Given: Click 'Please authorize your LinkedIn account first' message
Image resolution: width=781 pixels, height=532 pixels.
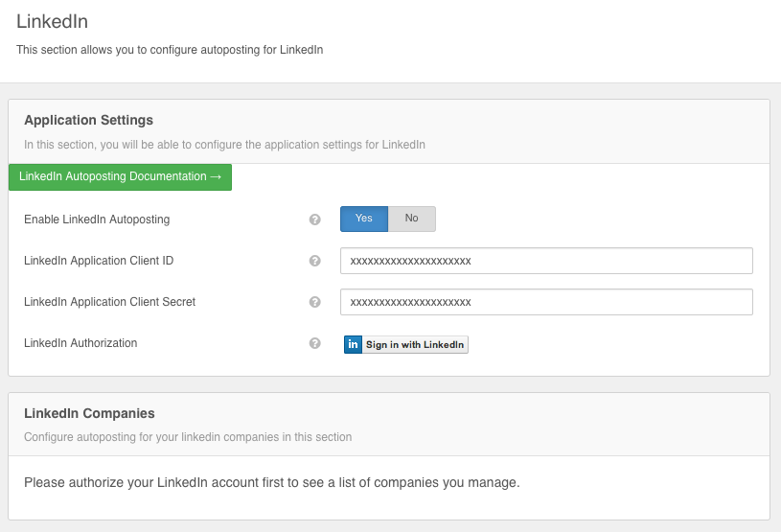Looking at the screenshot, I should tap(272, 483).
